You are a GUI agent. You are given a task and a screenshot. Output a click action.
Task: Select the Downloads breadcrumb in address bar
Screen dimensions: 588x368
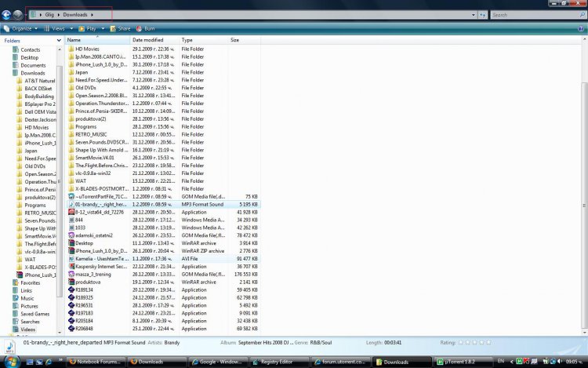[x=75, y=15]
